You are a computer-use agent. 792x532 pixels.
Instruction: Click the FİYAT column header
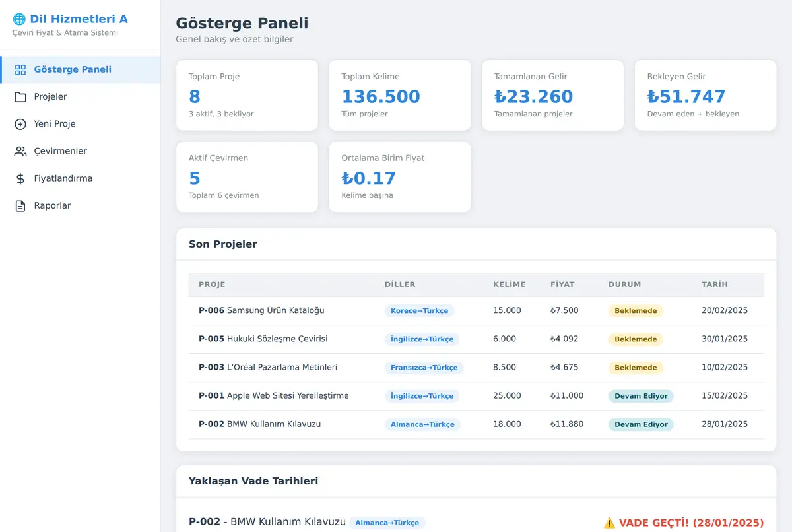562,284
